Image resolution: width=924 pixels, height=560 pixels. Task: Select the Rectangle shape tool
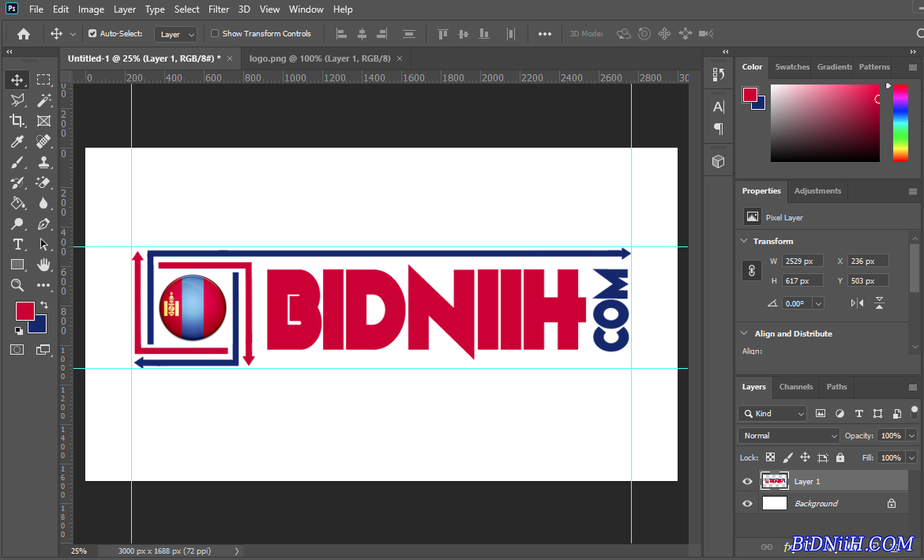coord(17,265)
